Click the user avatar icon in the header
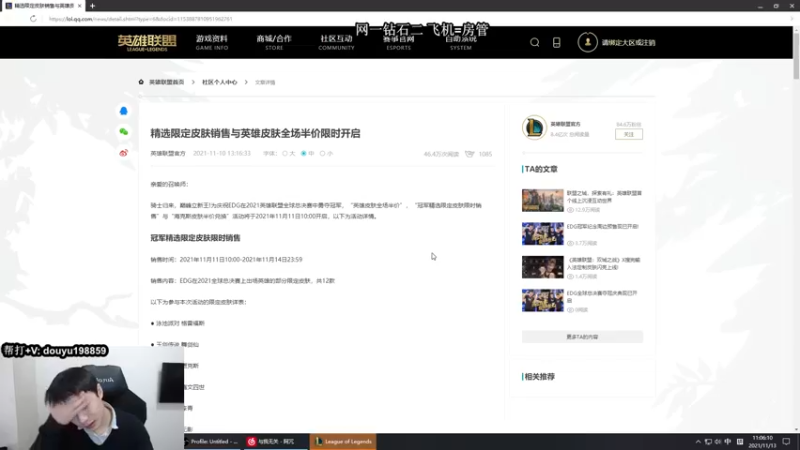This screenshot has width=800, height=450. tap(587, 42)
